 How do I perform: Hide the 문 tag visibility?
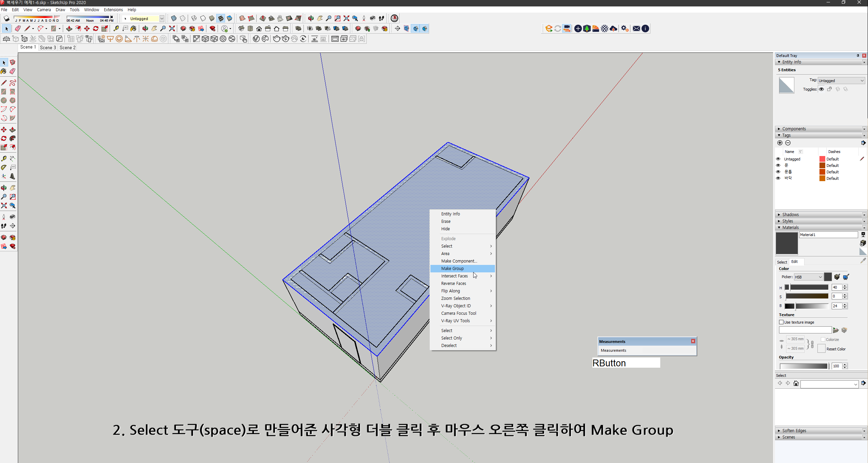click(778, 165)
